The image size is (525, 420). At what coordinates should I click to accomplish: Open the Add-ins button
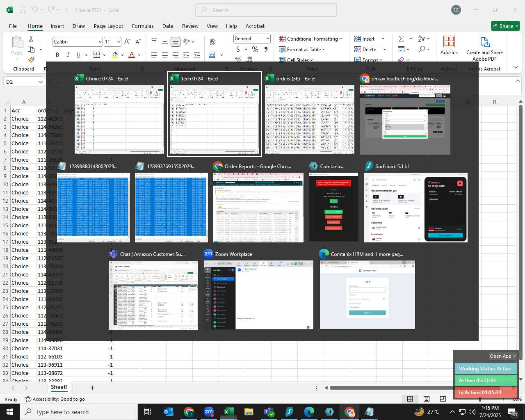449,45
